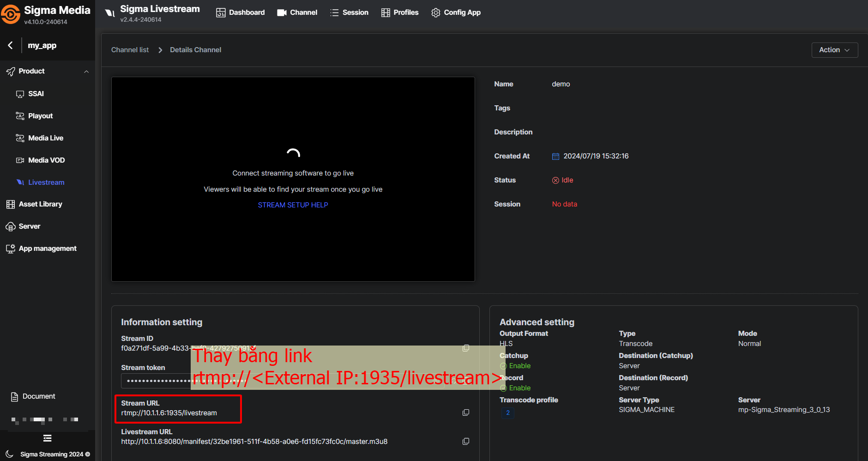The height and width of the screenshot is (461, 868).
Task: Open Media VOD from sidebar
Action: (46, 160)
